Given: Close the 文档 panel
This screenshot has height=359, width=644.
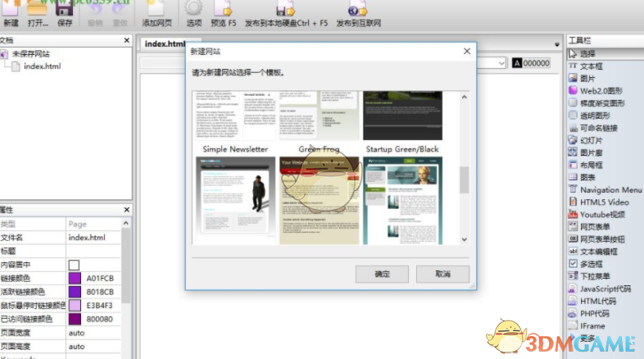Looking at the screenshot, I should (x=126, y=40).
